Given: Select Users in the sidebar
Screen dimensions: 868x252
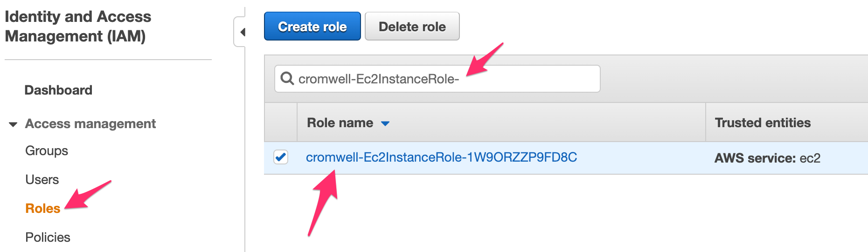Looking at the screenshot, I should [42, 180].
